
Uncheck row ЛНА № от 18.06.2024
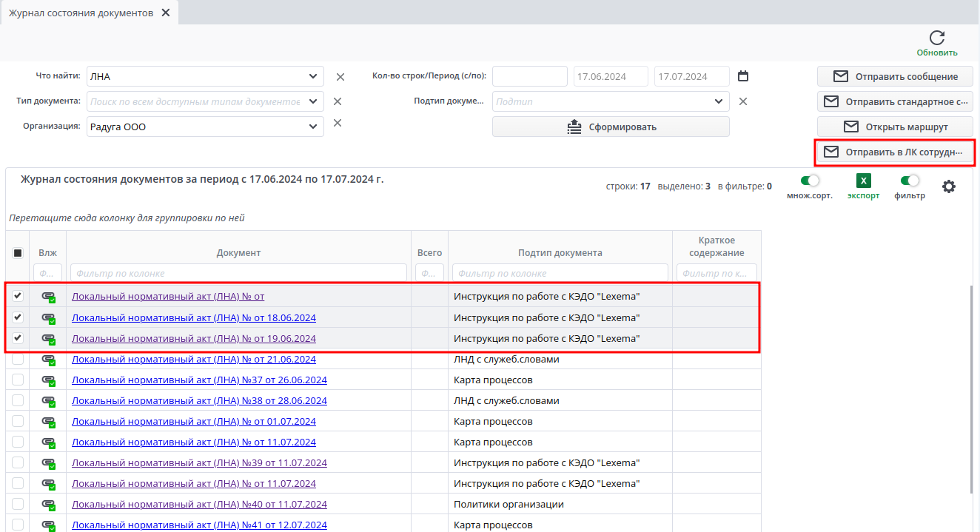click(18, 317)
